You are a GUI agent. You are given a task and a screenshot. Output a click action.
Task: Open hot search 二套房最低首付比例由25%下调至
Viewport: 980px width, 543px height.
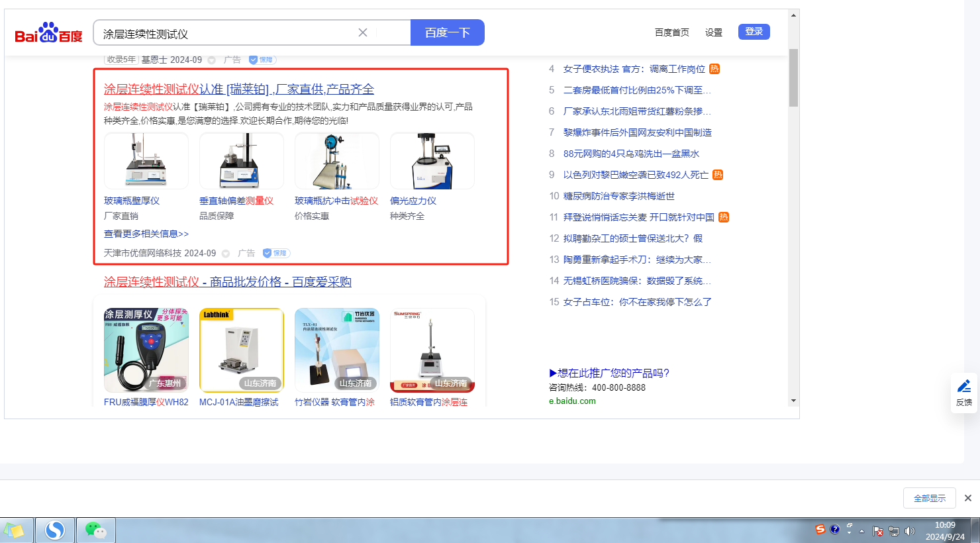coord(638,90)
